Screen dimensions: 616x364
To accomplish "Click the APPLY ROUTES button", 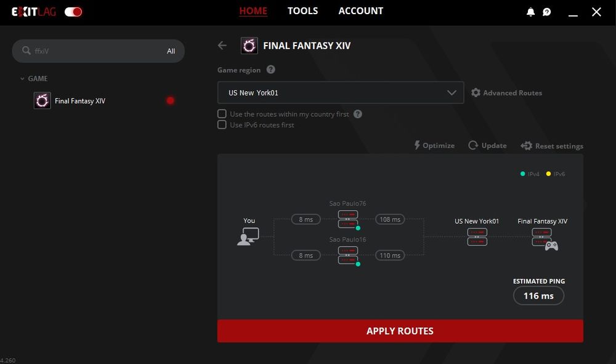I will pos(400,331).
